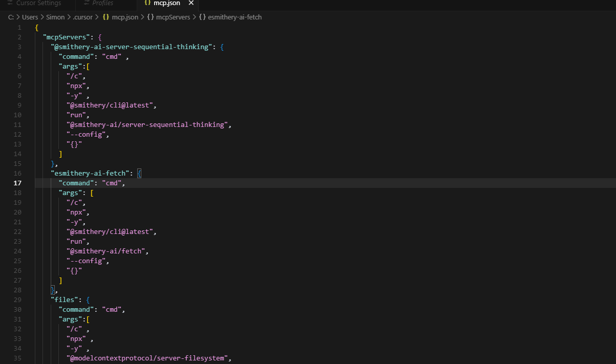Click the "files" key on line 29

point(65,299)
